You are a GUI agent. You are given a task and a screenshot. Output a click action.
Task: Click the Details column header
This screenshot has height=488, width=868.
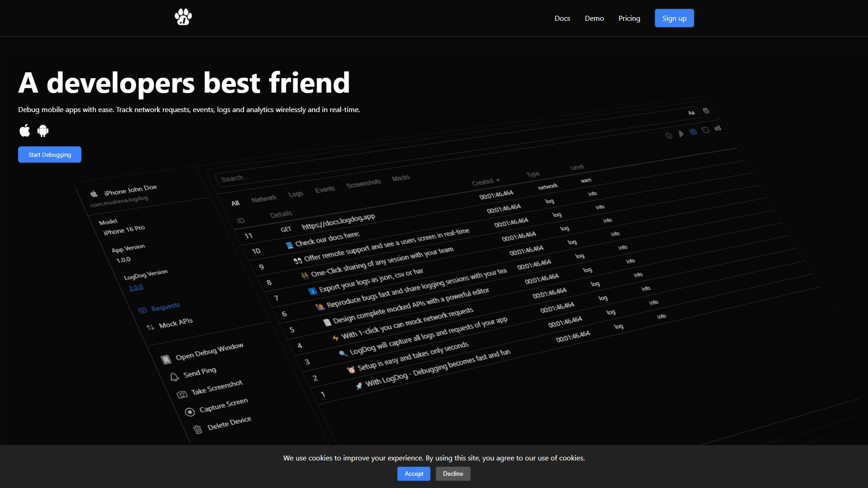281,215
